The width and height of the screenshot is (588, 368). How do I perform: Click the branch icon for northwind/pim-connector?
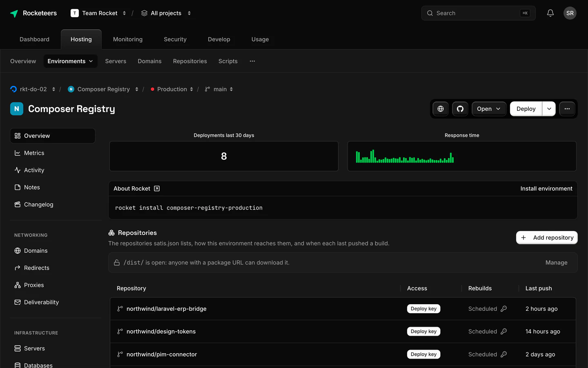[120, 355]
